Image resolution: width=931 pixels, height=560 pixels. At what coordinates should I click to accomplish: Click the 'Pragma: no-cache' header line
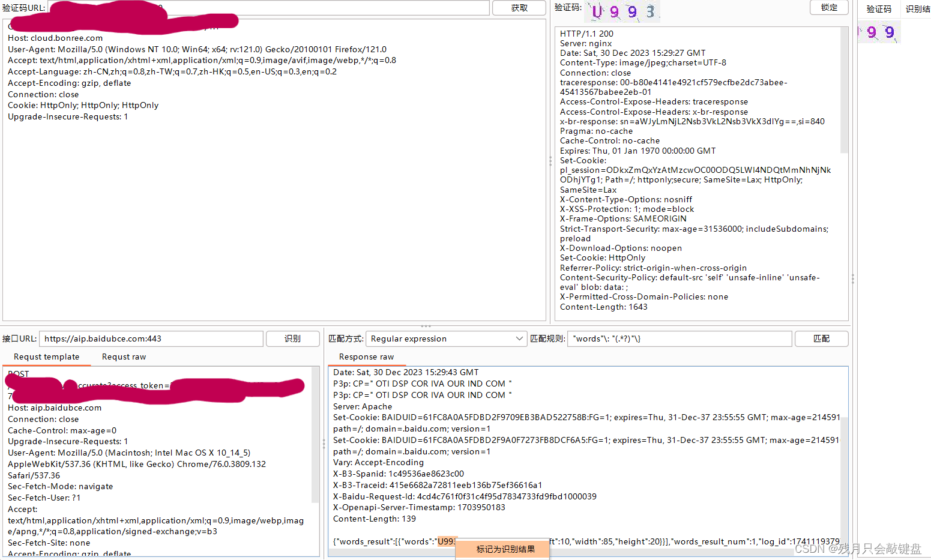(x=596, y=131)
